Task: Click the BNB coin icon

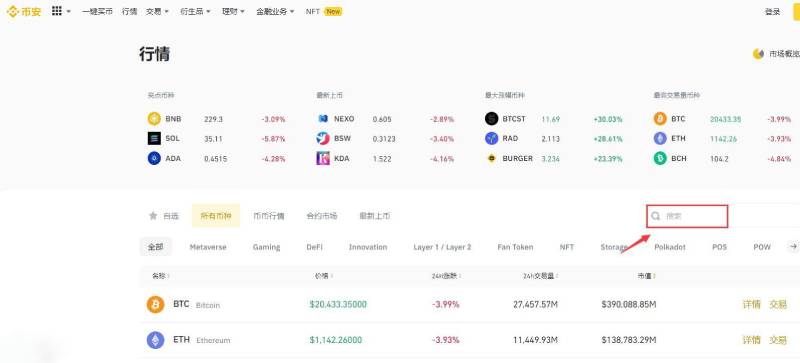Action: 154,119
